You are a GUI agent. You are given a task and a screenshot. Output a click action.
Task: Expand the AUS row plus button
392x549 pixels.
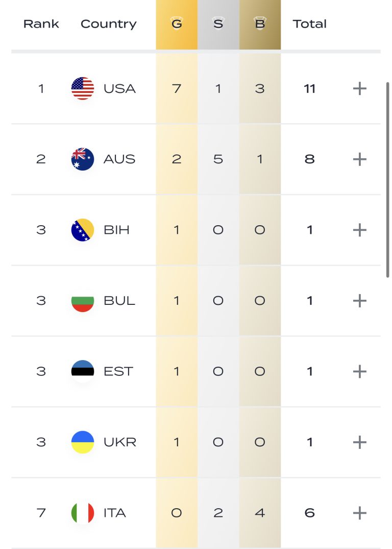click(x=360, y=159)
